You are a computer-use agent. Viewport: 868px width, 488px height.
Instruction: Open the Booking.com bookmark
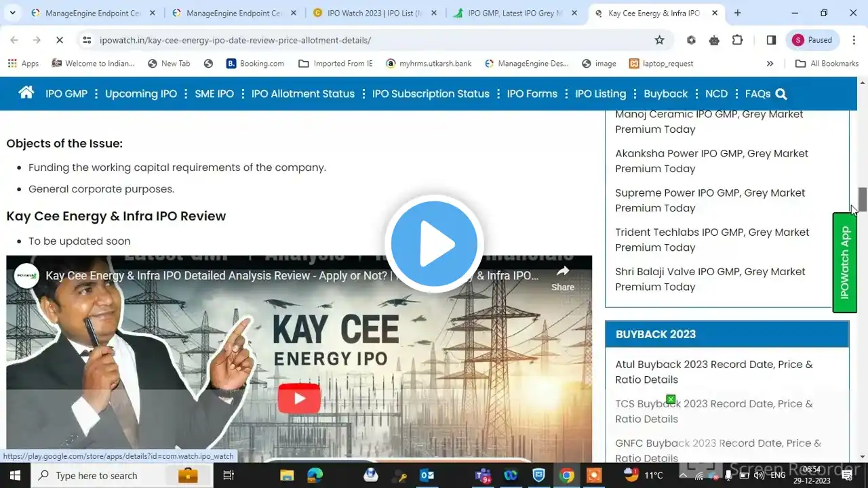click(x=255, y=64)
